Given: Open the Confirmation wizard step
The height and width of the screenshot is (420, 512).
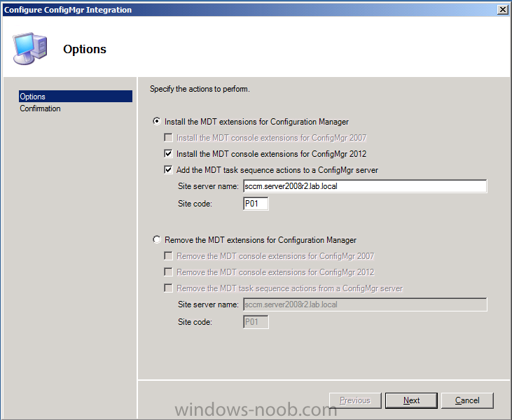Looking at the screenshot, I should [x=40, y=108].
